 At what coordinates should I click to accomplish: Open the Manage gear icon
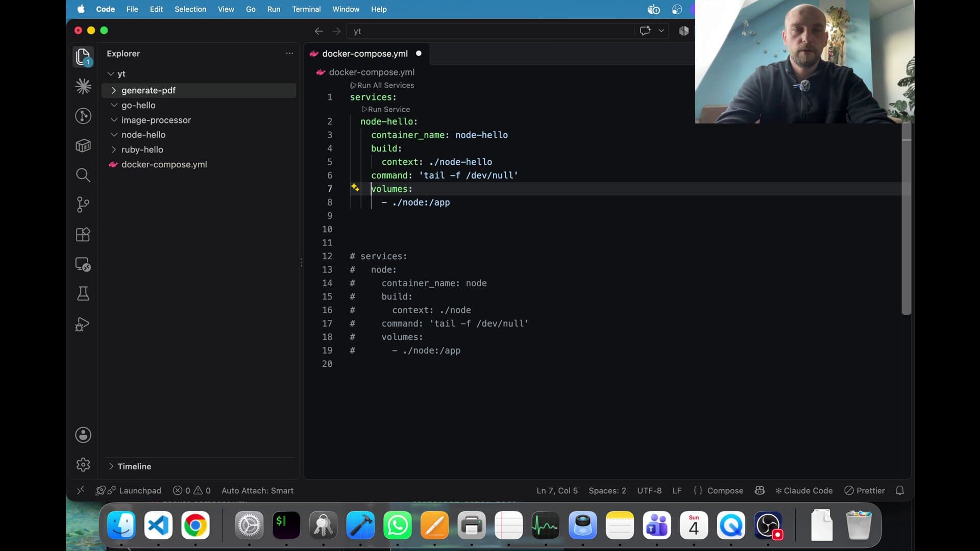pyautogui.click(x=83, y=464)
